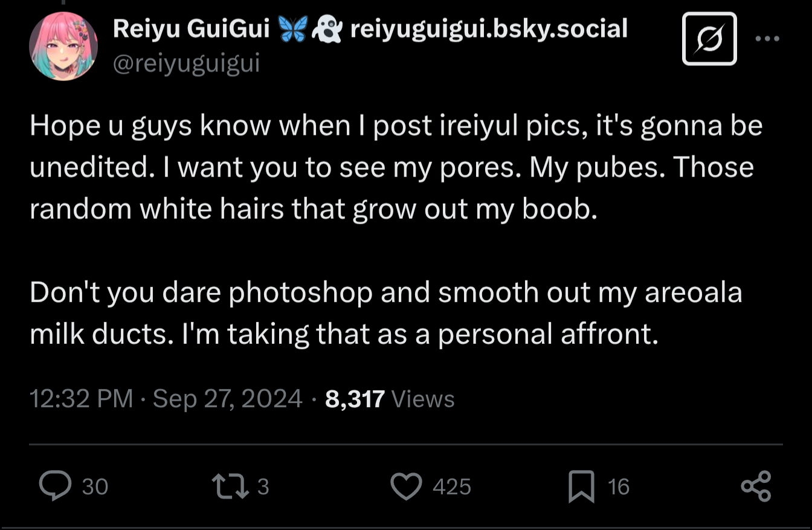Like the post with the heart icon
Image resolution: width=812 pixels, height=530 pixels.
click(x=406, y=486)
